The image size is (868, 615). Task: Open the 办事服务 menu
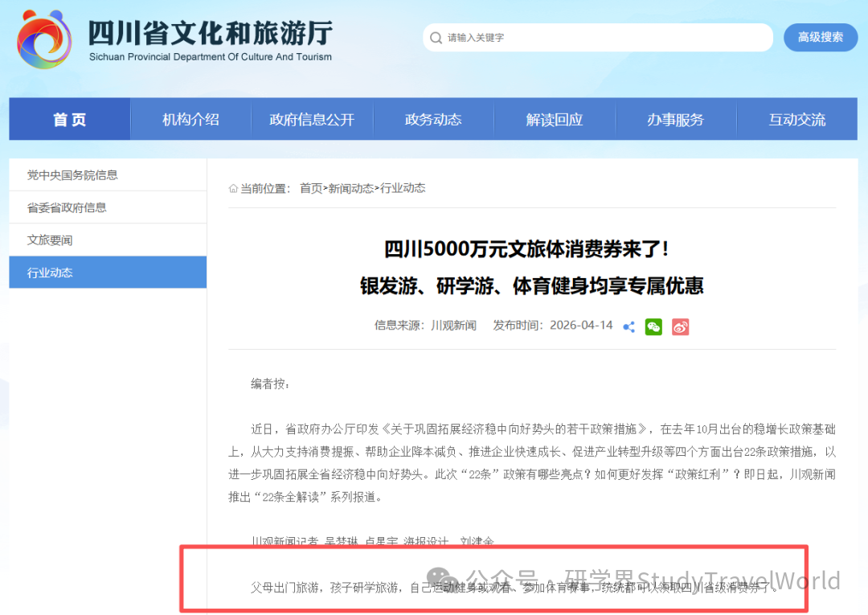pos(676,118)
